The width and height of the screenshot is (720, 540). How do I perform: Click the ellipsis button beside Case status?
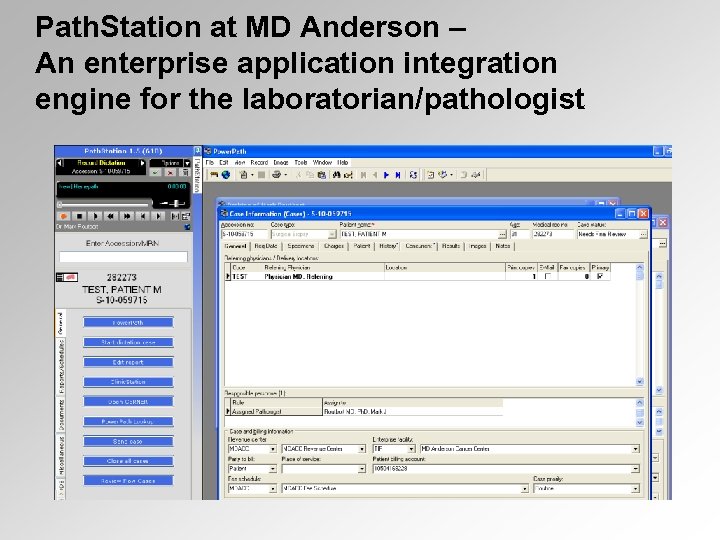click(643, 235)
